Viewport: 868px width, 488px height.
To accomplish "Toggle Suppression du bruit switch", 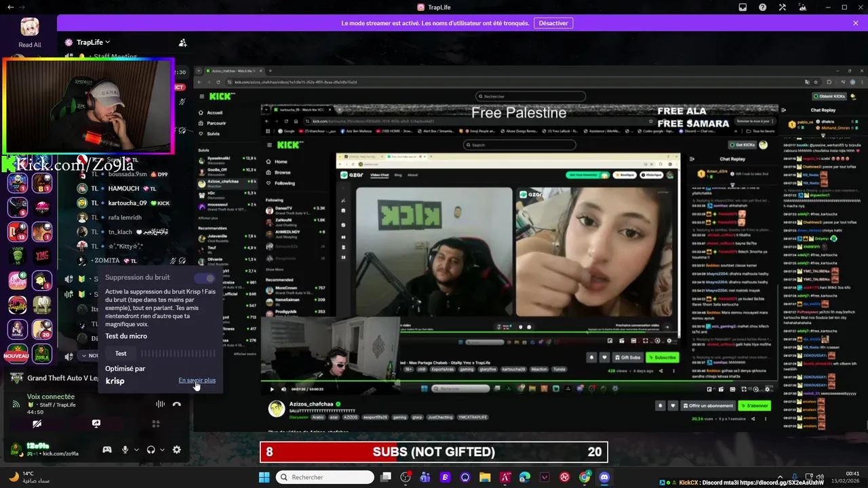I will (205, 278).
